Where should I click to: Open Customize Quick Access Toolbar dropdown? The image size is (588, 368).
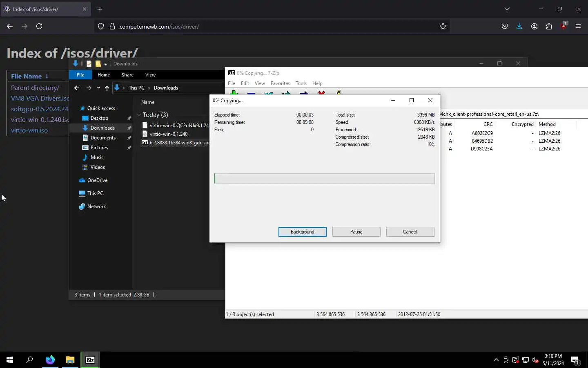point(105,64)
